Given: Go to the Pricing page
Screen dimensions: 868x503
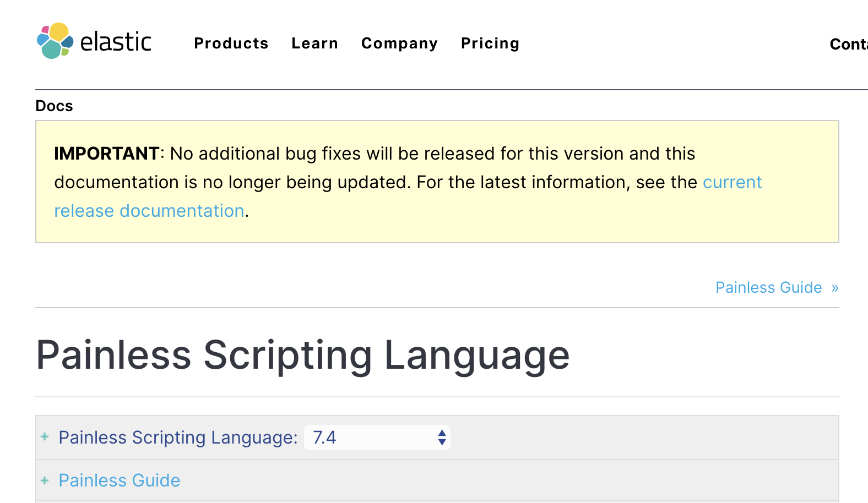Looking at the screenshot, I should tap(490, 43).
